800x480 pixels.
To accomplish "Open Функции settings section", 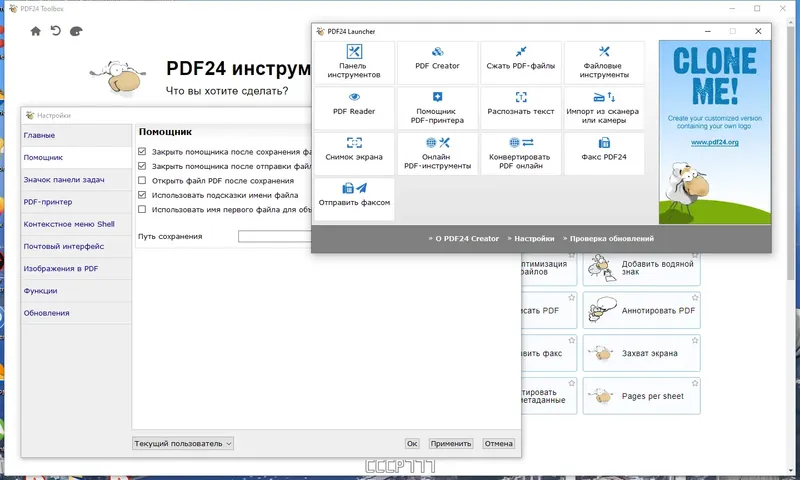I will [77, 291].
